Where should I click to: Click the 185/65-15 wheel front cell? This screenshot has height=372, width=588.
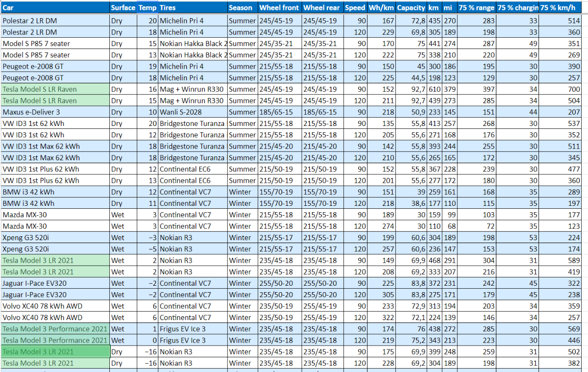pyautogui.click(x=279, y=112)
